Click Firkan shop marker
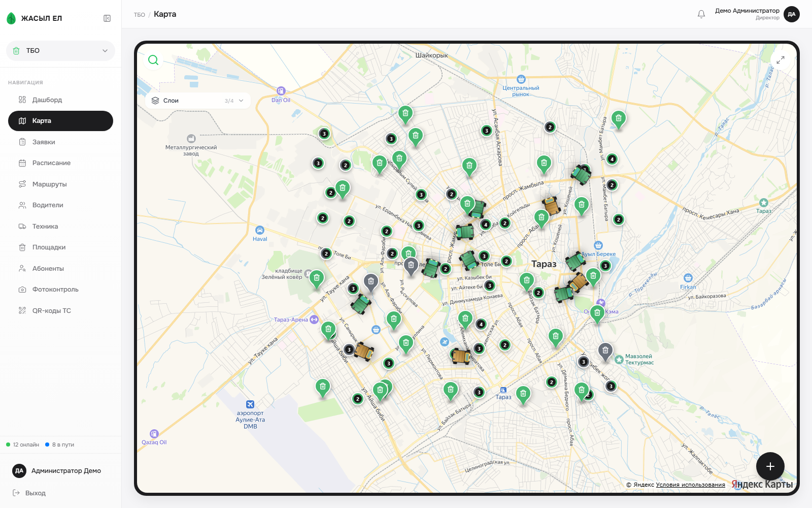This screenshot has height=508, width=812. (688, 278)
